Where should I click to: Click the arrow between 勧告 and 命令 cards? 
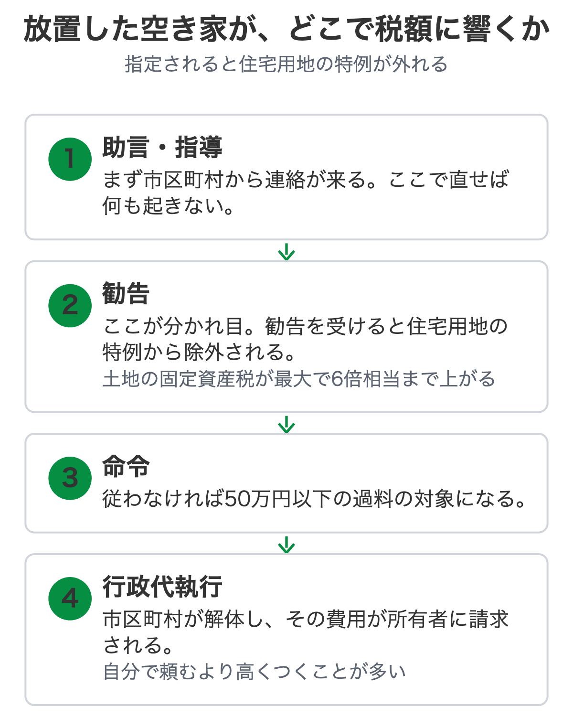pos(286,424)
